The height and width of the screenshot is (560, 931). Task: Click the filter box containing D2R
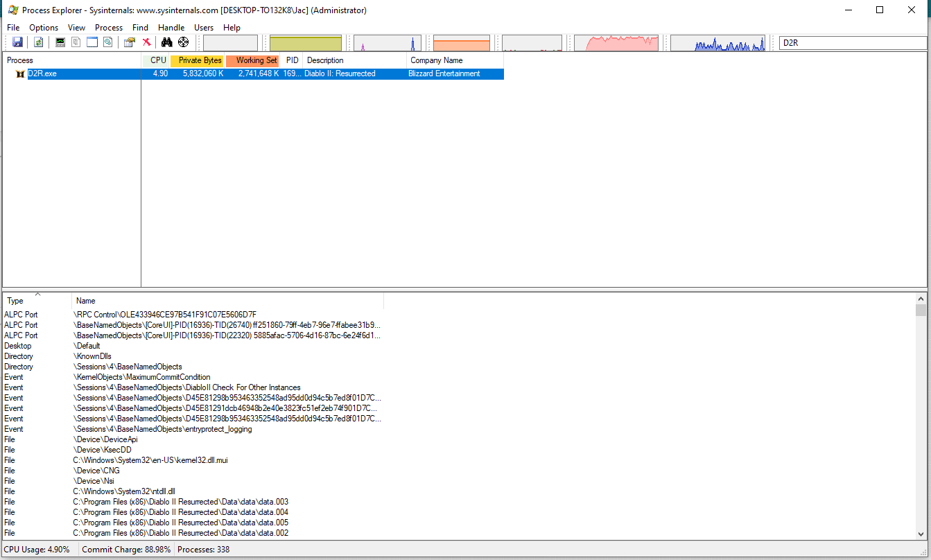tap(853, 43)
